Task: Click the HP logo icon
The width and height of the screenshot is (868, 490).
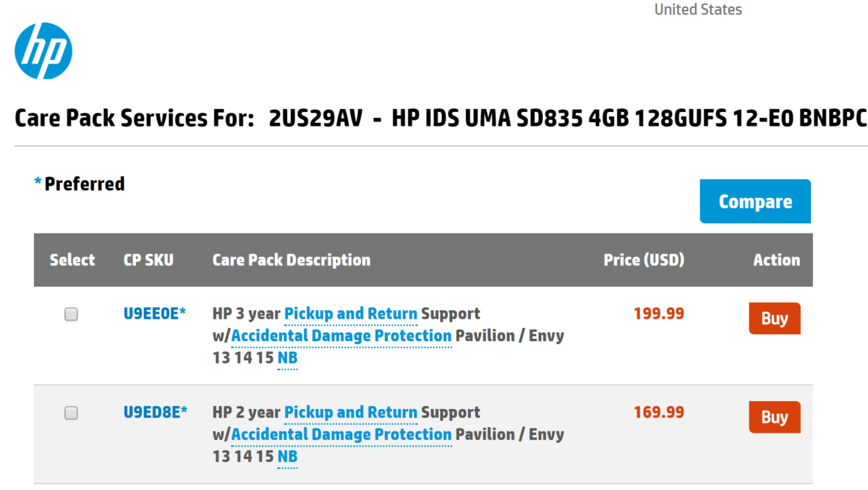Action: pyautogui.click(x=43, y=51)
